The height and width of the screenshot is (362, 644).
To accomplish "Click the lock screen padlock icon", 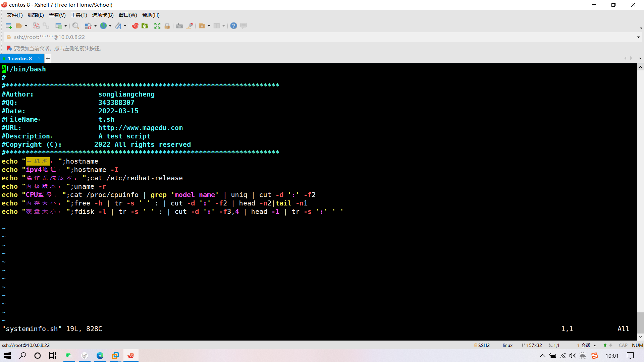I will pyautogui.click(x=167, y=26).
